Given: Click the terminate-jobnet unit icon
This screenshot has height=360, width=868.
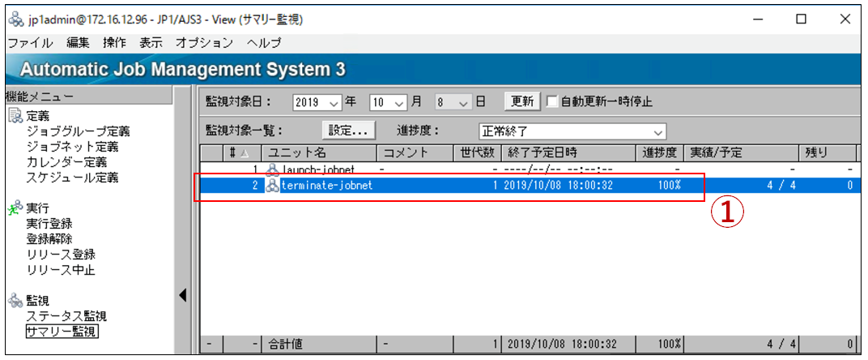Looking at the screenshot, I should (x=272, y=186).
